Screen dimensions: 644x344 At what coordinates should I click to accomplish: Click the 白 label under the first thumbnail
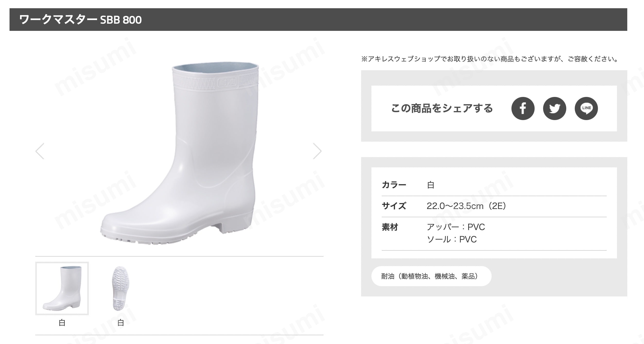(62, 323)
